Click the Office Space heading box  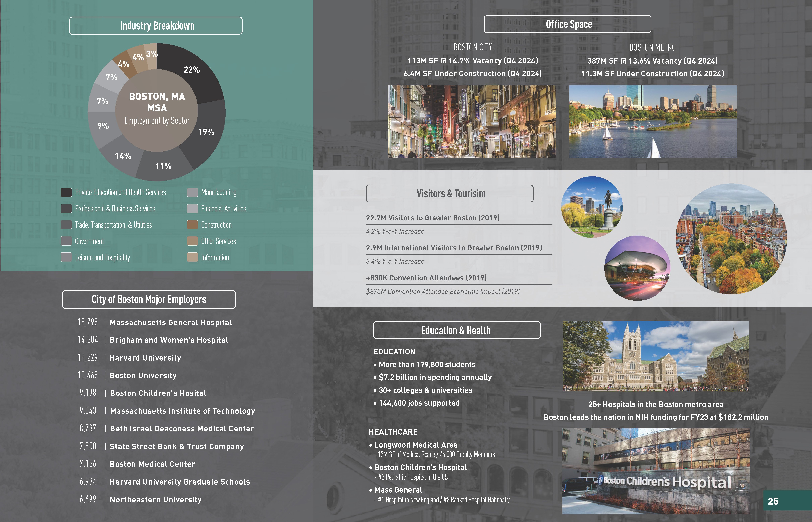click(x=567, y=24)
